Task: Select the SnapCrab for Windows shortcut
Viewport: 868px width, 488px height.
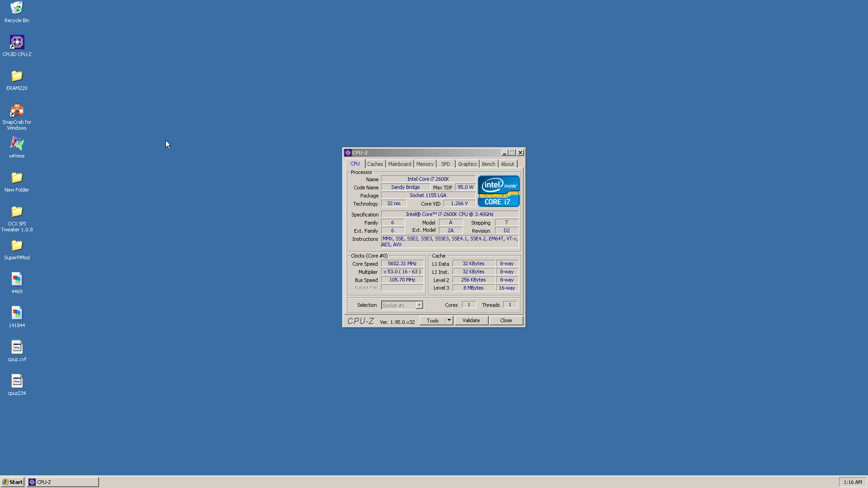Action: click(17, 117)
